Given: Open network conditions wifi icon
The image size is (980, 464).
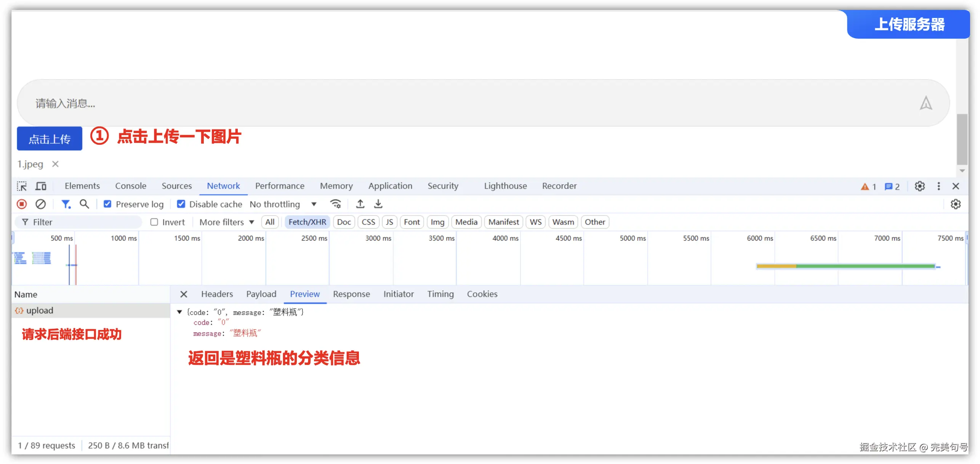Looking at the screenshot, I should (336, 204).
